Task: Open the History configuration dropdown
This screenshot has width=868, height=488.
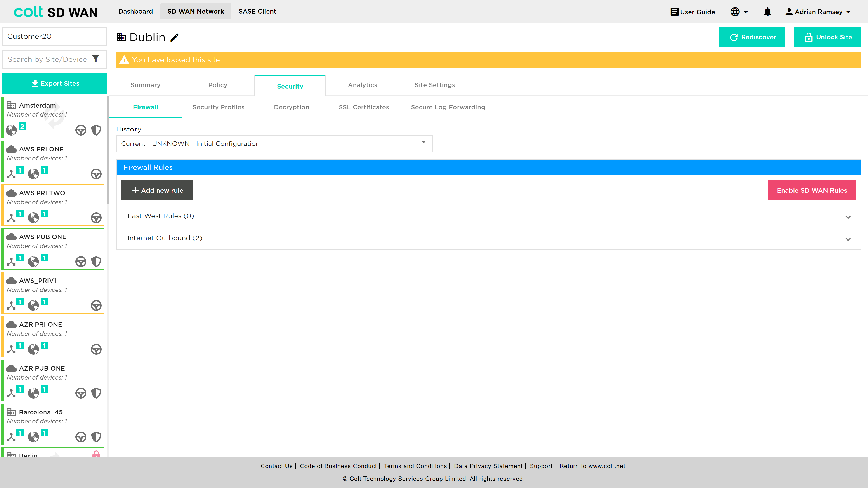Action: [x=274, y=144]
